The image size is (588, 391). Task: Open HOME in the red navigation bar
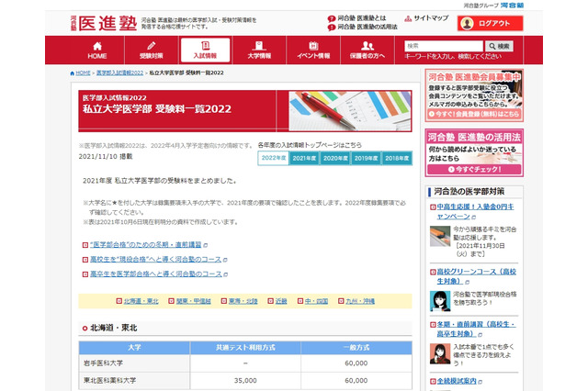[x=97, y=50]
